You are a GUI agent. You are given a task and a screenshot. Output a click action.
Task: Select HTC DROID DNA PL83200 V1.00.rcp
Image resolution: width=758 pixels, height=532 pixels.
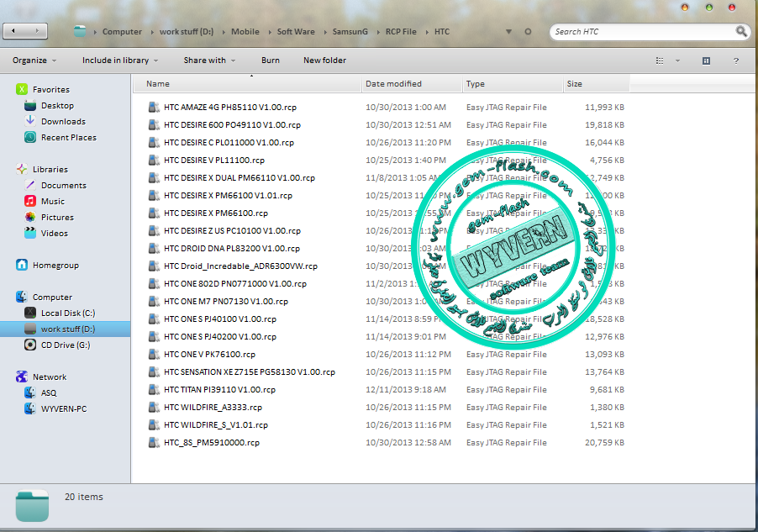tap(232, 248)
